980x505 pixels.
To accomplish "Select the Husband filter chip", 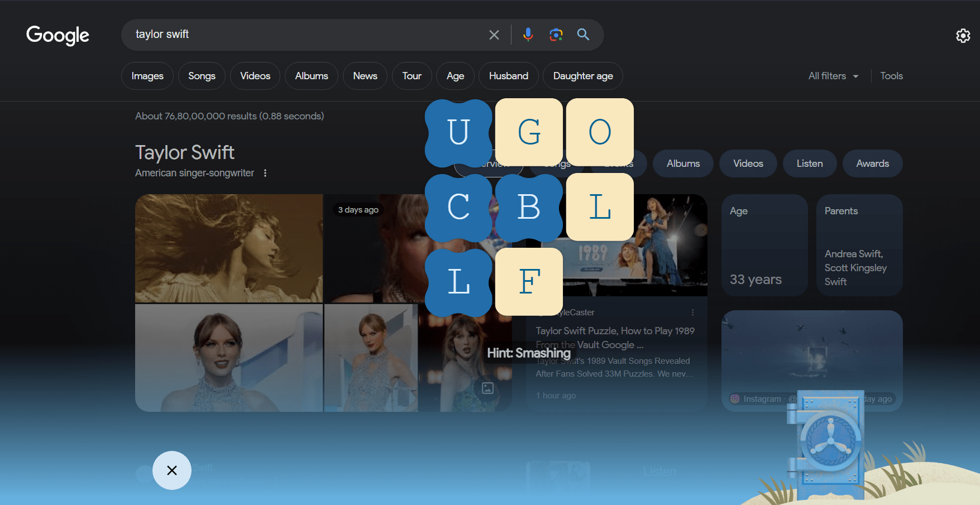I will click(509, 76).
